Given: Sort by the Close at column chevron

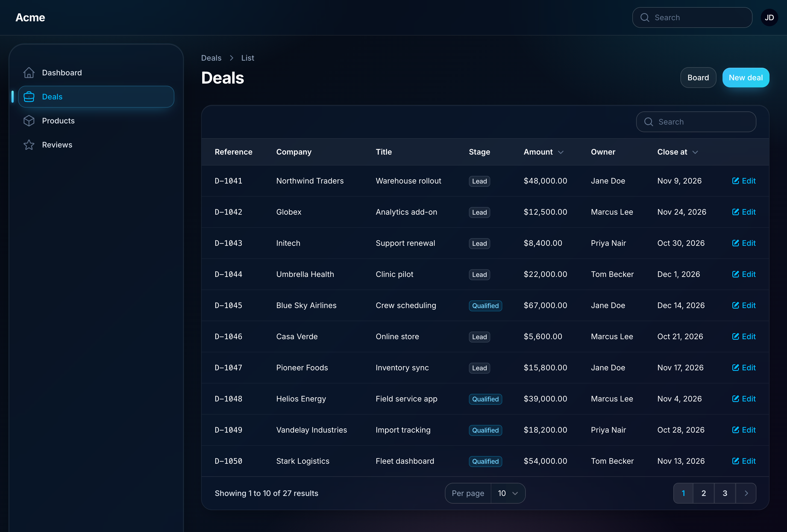Looking at the screenshot, I should 695,152.
